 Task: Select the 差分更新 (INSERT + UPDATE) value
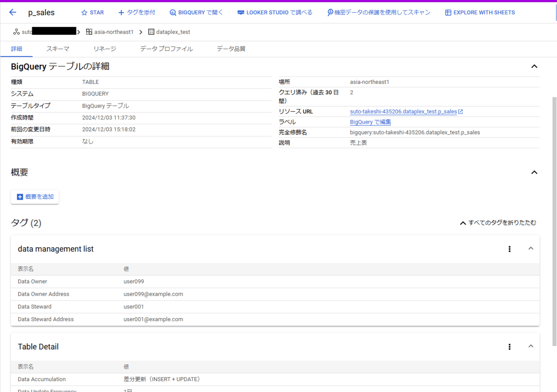pyautogui.click(x=162, y=379)
